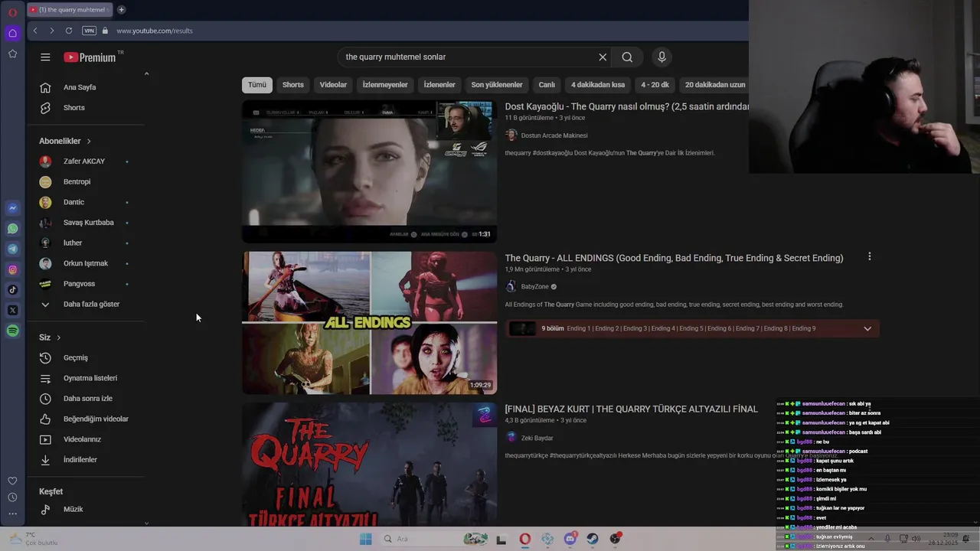Select the 4 - 20 dk chip
This screenshot has width=980, height=551.
[x=655, y=85]
